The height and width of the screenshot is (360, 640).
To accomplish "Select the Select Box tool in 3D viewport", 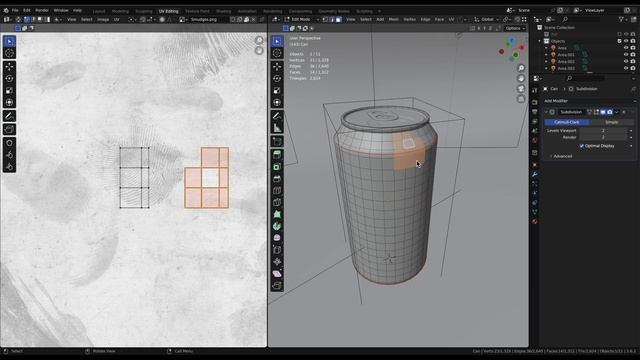I will coord(277,41).
